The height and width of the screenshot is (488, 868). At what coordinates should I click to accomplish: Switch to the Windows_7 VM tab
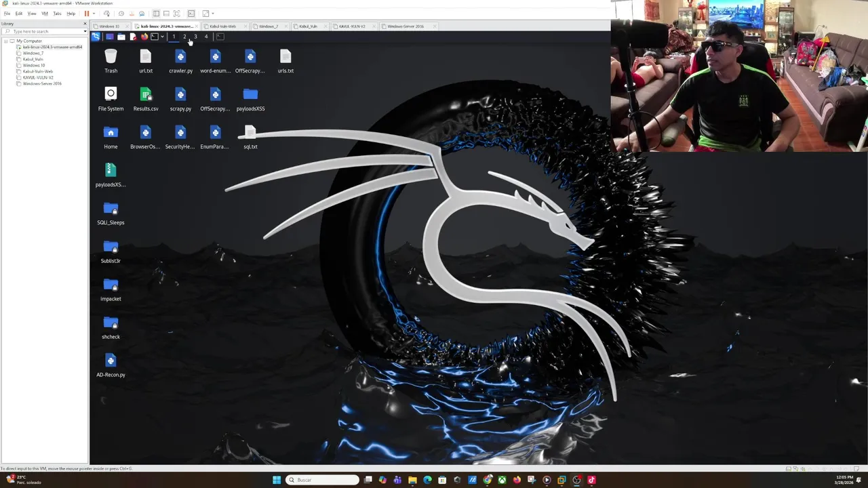click(x=269, y=26)
